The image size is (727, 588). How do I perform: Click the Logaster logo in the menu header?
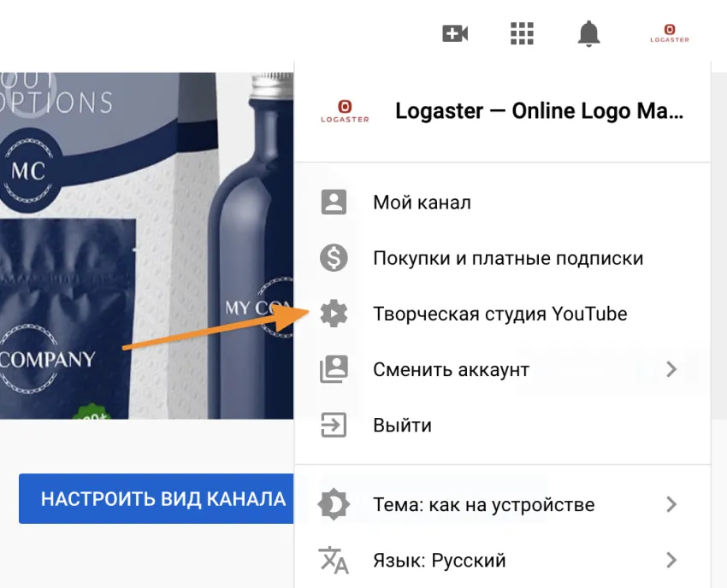point(344,111)
